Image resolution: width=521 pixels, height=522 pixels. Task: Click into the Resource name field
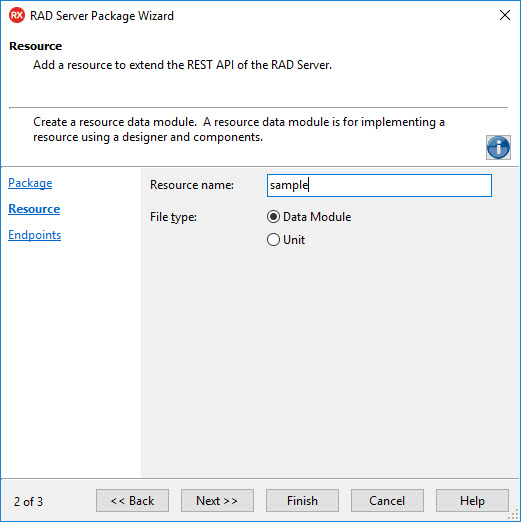coord(379,185)
